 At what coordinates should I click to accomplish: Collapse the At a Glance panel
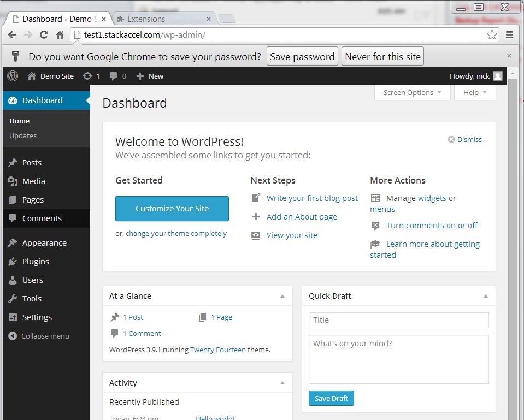(x=283, y=295)
